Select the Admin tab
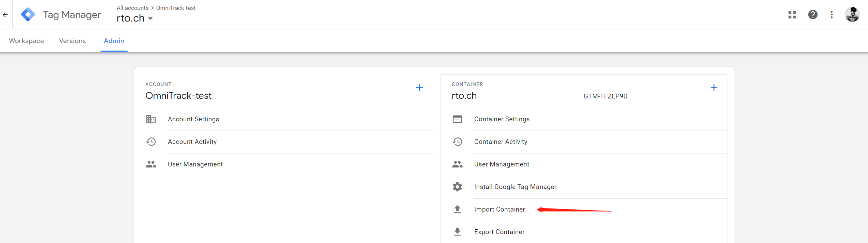Screen dimensions: 868x243 114,41
